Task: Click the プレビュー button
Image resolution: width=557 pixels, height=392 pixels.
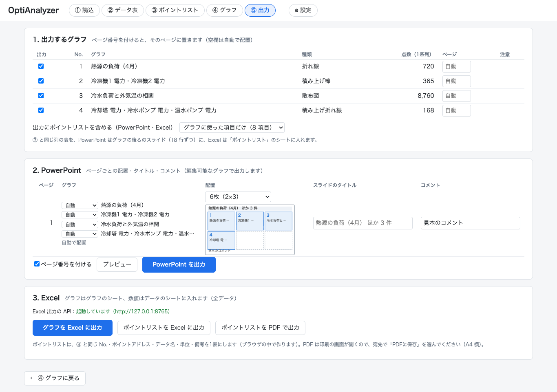Action: [x=117, y=264]
